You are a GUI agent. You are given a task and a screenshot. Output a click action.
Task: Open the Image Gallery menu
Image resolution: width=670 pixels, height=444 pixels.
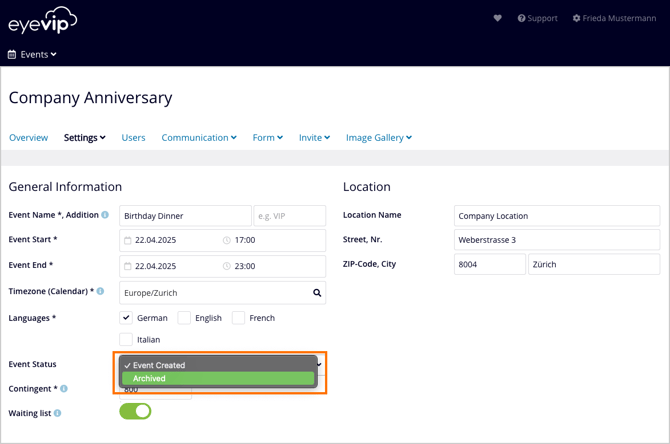379,138
